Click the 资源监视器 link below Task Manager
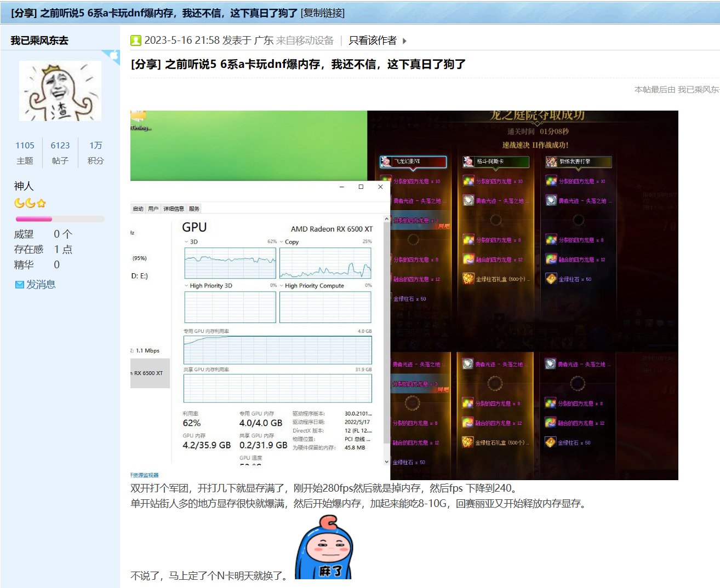This screenshot has height=588, width=720. (145, 475)
